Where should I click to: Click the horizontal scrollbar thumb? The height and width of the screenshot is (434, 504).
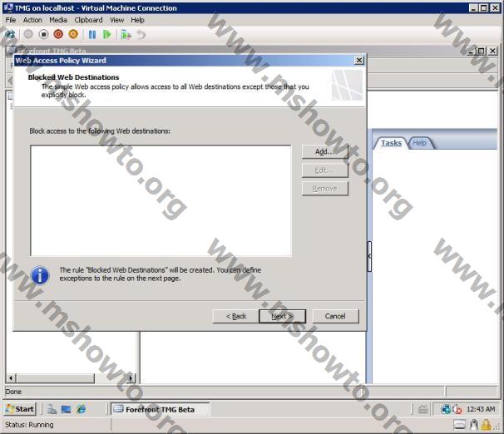click(55, 378)
